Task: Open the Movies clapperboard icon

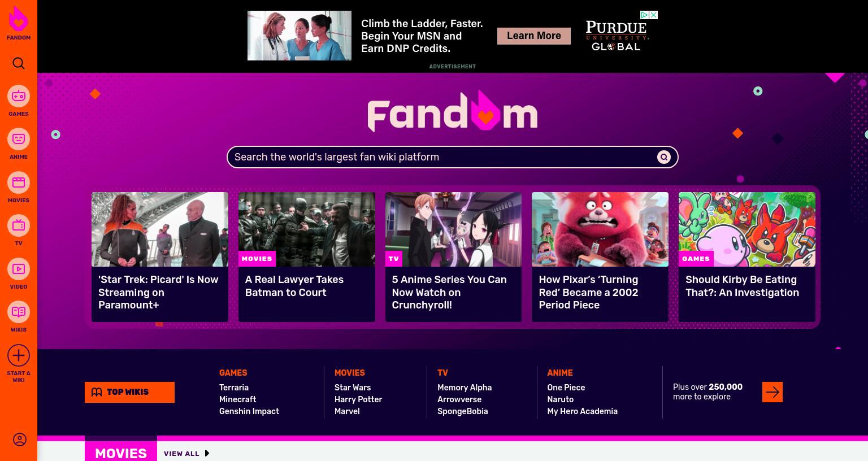Action: point(19,182)
